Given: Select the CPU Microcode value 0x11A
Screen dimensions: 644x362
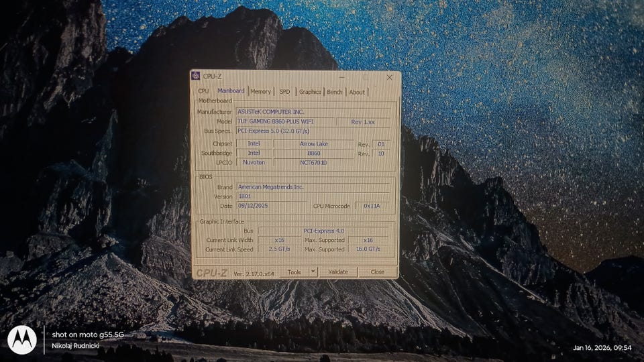Looking at the screenshot, I should click(372, 206).
